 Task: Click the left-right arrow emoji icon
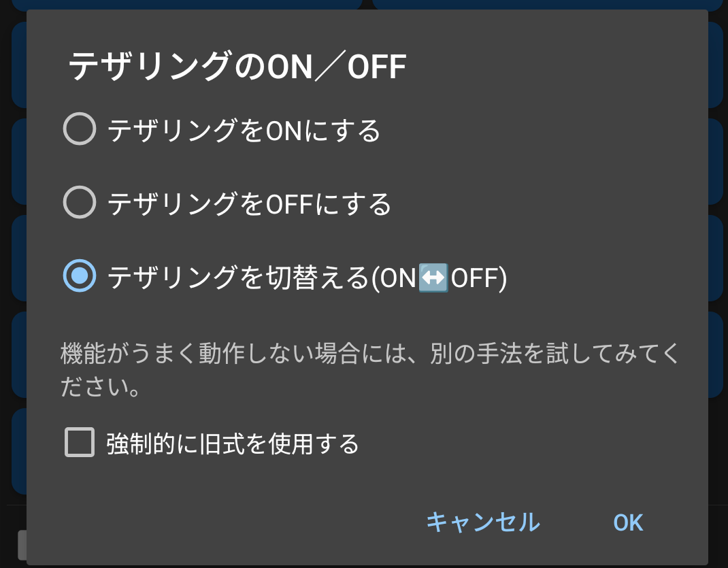click(433, 278)
